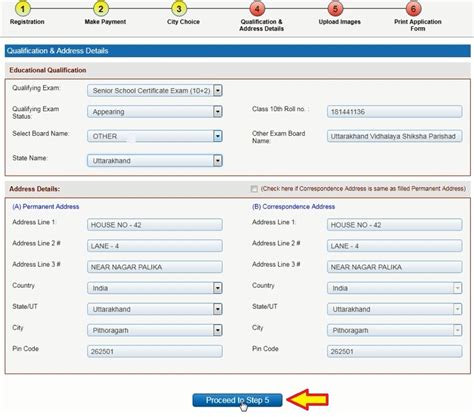Click the Print Application Form step label
The height and width of the screenshot is (417, 474).
click(x=418, y=25)
